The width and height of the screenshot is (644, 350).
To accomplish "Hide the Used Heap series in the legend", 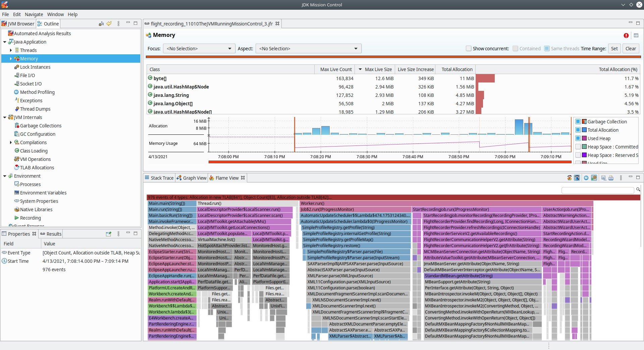I will point(579,138).
